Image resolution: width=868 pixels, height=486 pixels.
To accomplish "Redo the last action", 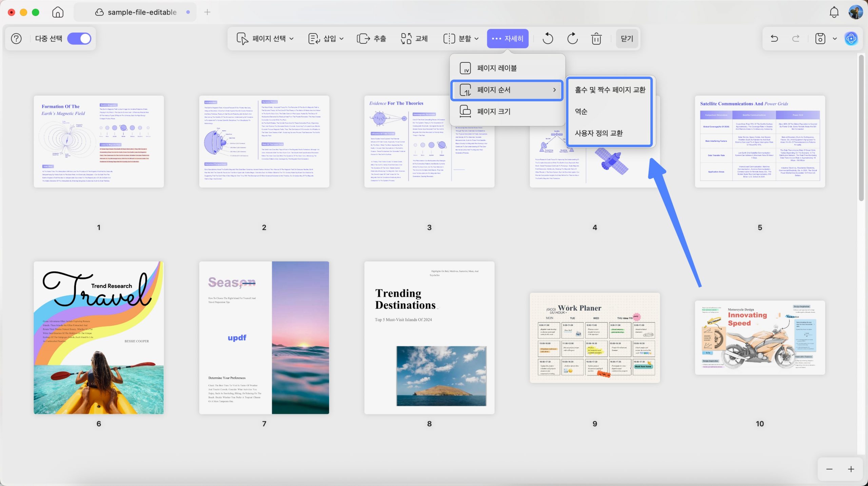I will coord(796,39).
